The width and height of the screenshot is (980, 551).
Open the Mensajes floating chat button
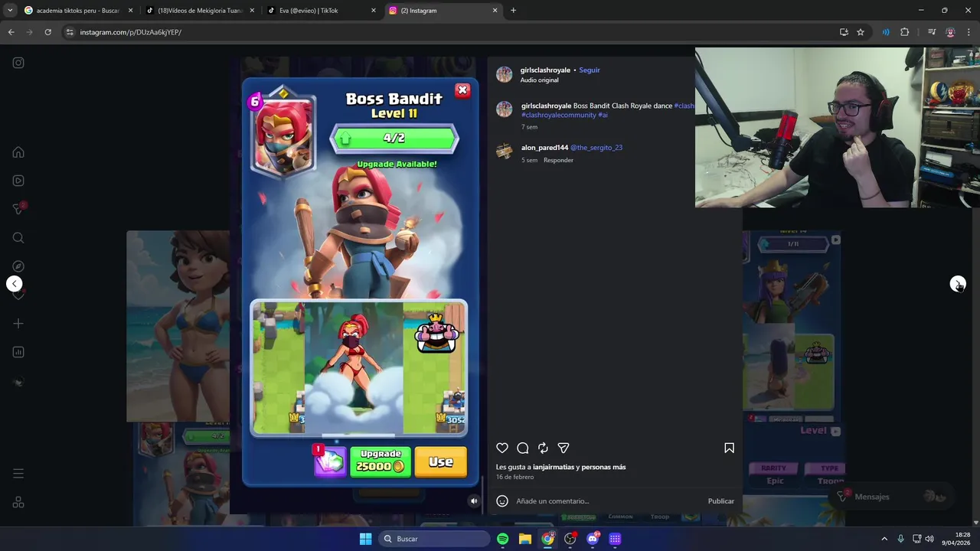coord(891,497)
